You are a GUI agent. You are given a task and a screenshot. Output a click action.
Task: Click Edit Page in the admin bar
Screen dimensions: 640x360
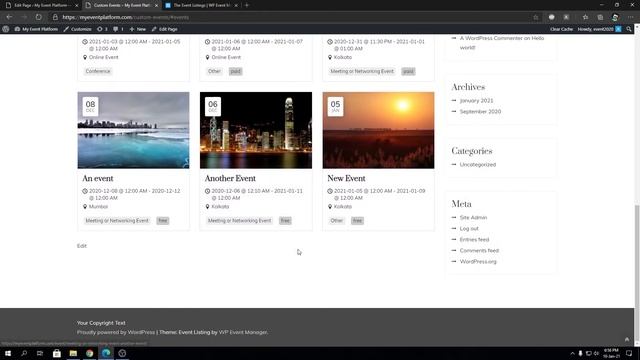(164, 29)
